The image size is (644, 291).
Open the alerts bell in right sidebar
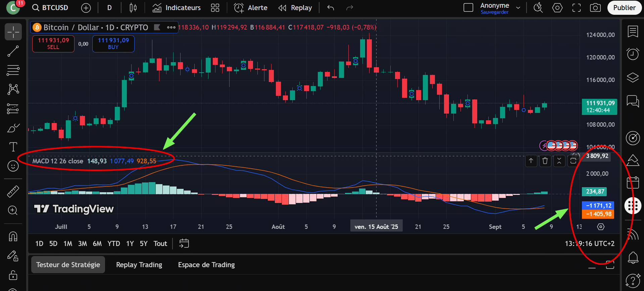(x=633, y=258)
